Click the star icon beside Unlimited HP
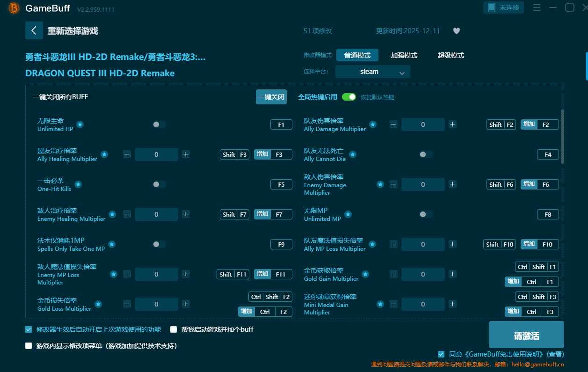 click(80, 124)
